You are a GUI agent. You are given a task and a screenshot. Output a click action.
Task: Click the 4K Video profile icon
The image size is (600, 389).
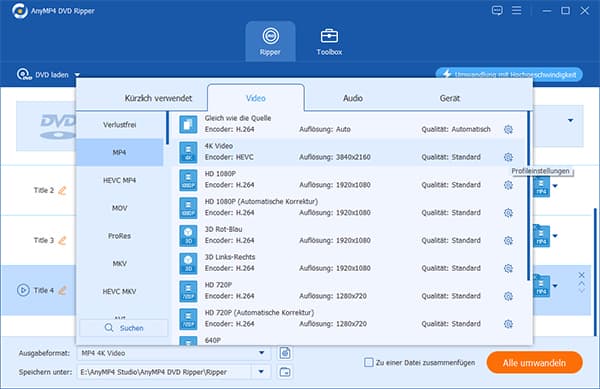click(188, 152)
